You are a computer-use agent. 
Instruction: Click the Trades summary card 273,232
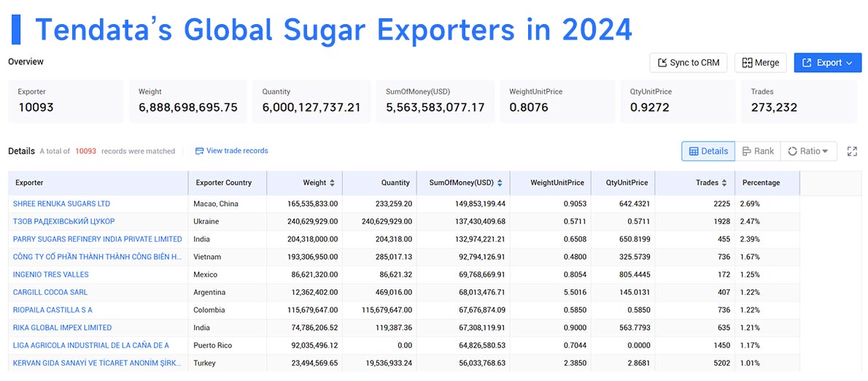click(x=799, y=101)
